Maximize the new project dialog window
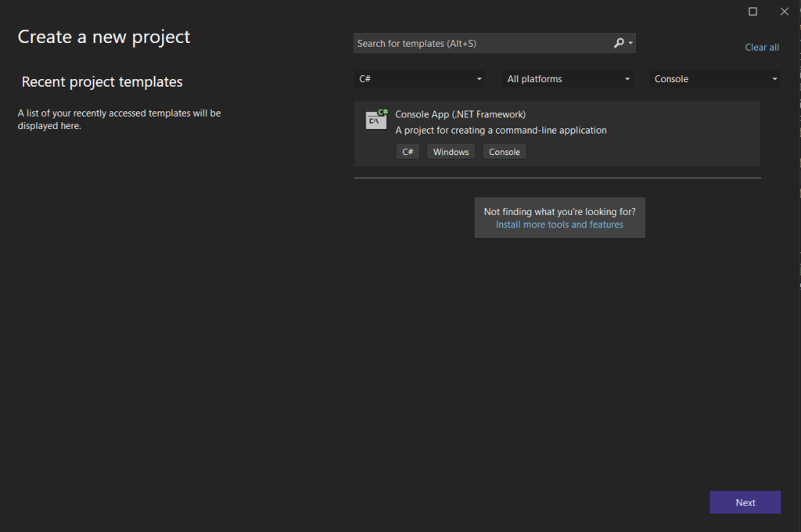This screenshot has height=532, width=801. (x=753, y=11)
